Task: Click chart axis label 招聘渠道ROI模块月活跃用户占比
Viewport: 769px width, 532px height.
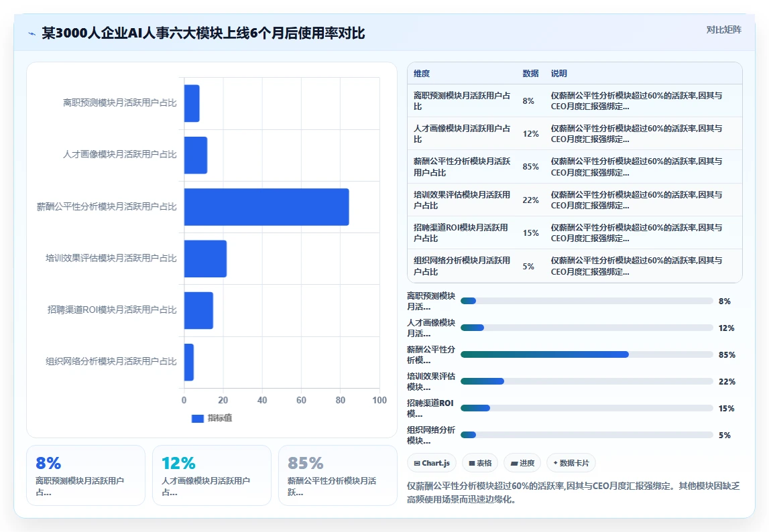Action: (x=112, y=310)
